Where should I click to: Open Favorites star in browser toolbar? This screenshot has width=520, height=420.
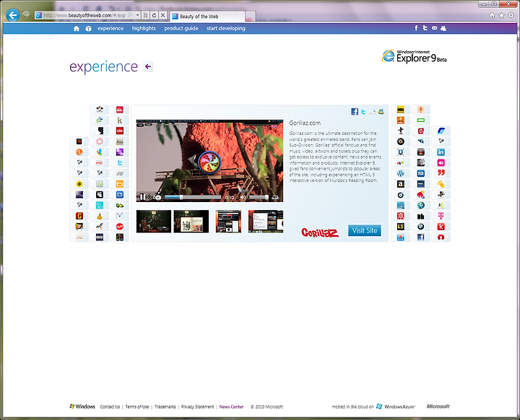(x=501, y=15)
